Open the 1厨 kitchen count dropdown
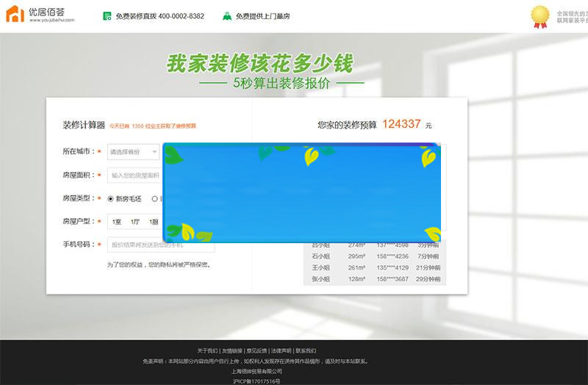 pos(153,222)
